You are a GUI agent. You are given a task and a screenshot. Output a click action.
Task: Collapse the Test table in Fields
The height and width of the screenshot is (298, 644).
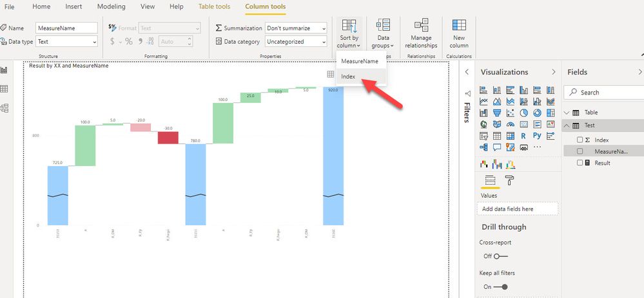pyautogui.click(x=567, y=126)
